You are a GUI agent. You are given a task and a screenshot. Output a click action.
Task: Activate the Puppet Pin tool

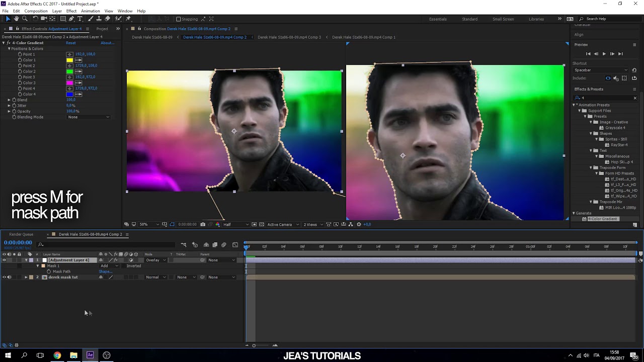pyautogui.click(x=128, y=19)
